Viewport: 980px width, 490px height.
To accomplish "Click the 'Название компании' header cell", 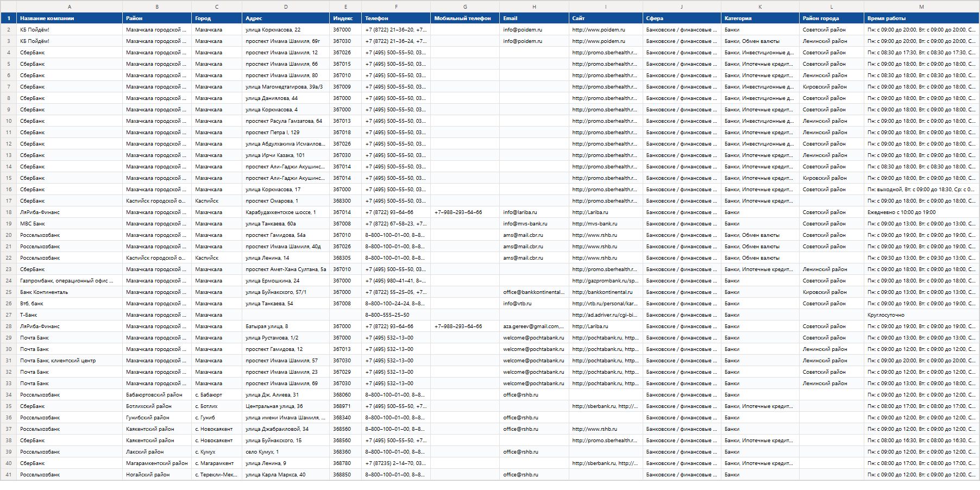I will pos(70,18).
